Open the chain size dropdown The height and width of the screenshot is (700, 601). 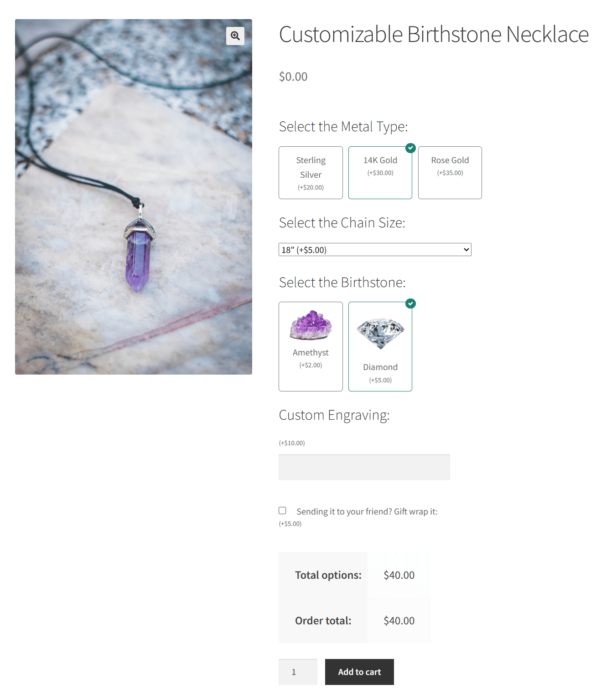coord(375,250)
